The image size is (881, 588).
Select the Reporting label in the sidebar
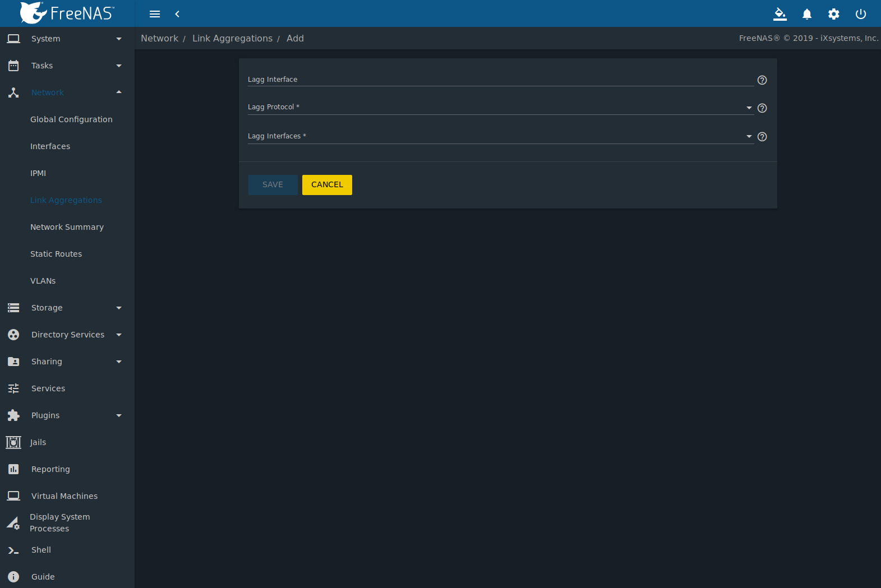50,469
